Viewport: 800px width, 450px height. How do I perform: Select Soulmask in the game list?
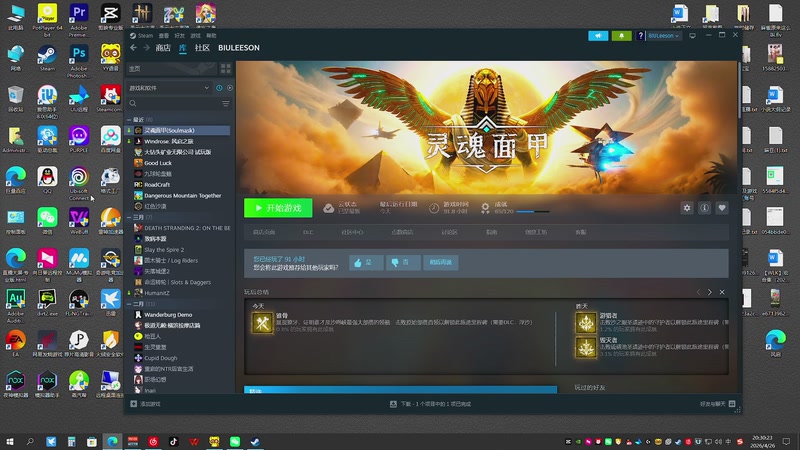[179, 131]
